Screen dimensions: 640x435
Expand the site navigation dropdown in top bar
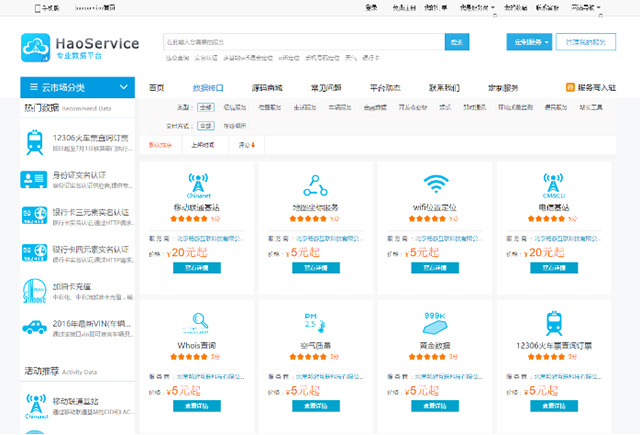click(x=586, y=7)
